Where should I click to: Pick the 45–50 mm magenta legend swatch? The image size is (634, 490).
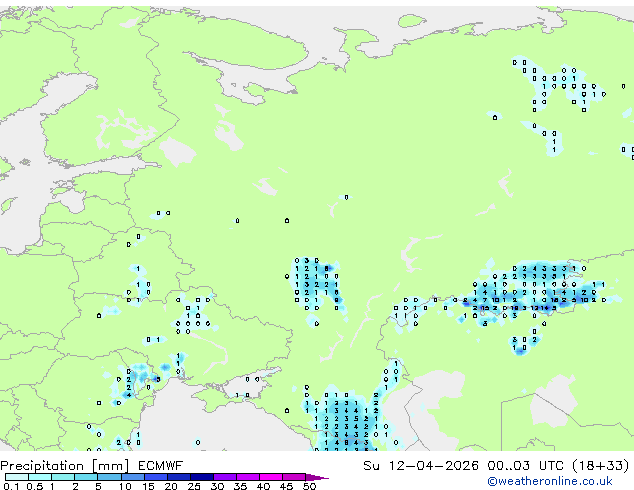[294, 477]
